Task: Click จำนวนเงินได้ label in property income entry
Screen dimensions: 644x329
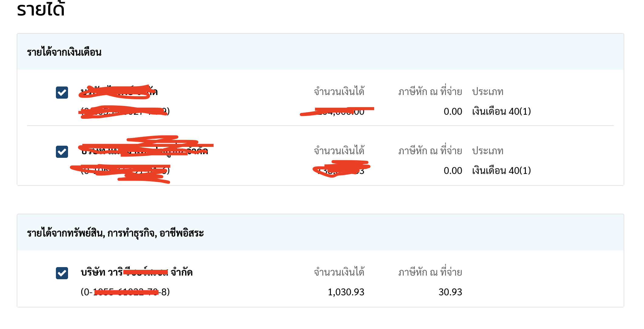Action: [339, 272]
